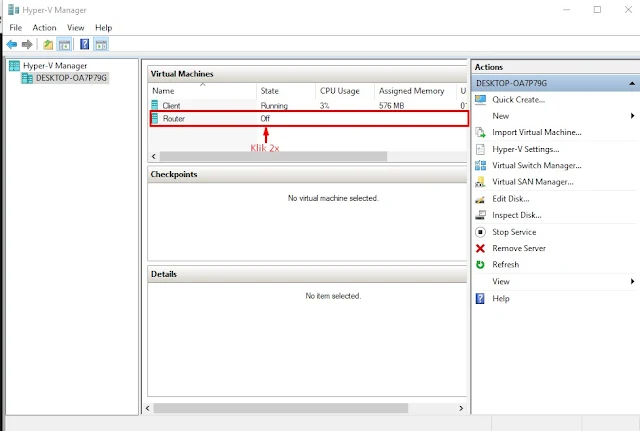Click the Hyper-V Settings icon
This screenshot has width=640, height=431.
pos(480,149)
